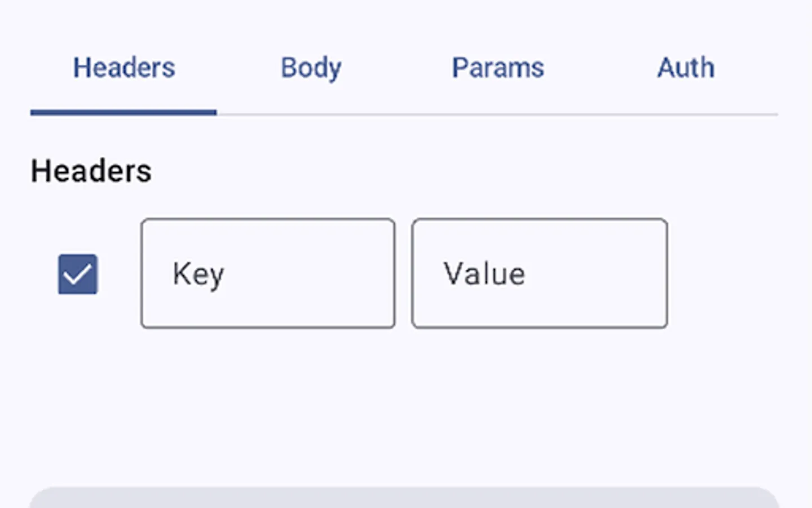Click the header Value input field

540,274
